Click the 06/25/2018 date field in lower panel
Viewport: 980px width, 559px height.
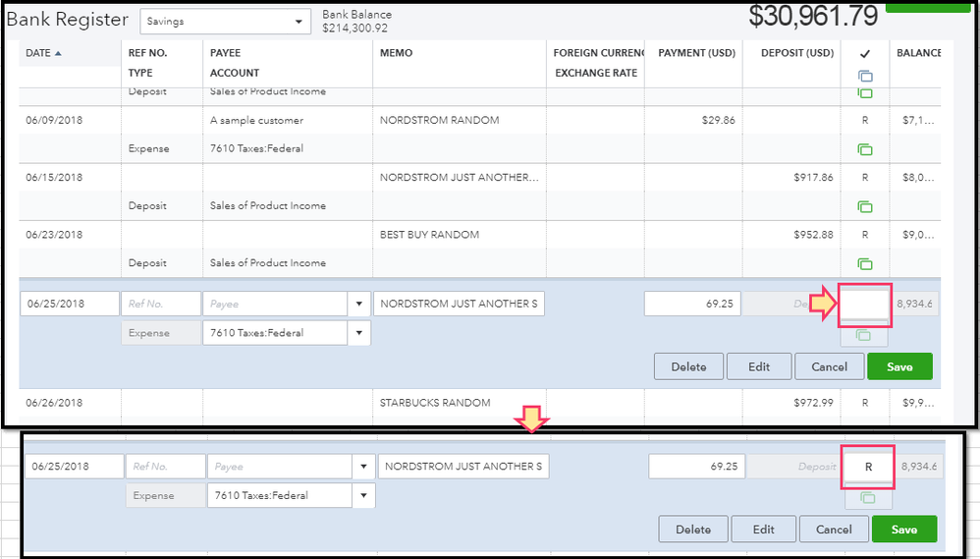(74, 467)
